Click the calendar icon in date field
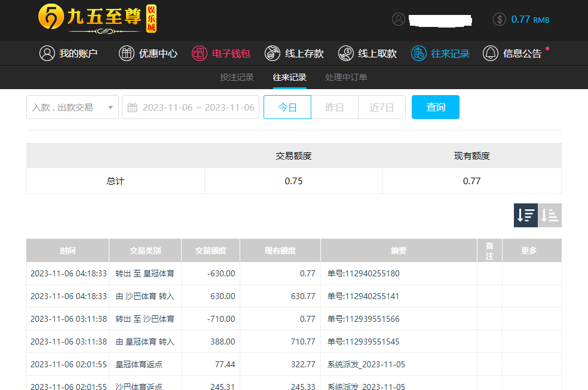588x390 pixels. [133, 108]
